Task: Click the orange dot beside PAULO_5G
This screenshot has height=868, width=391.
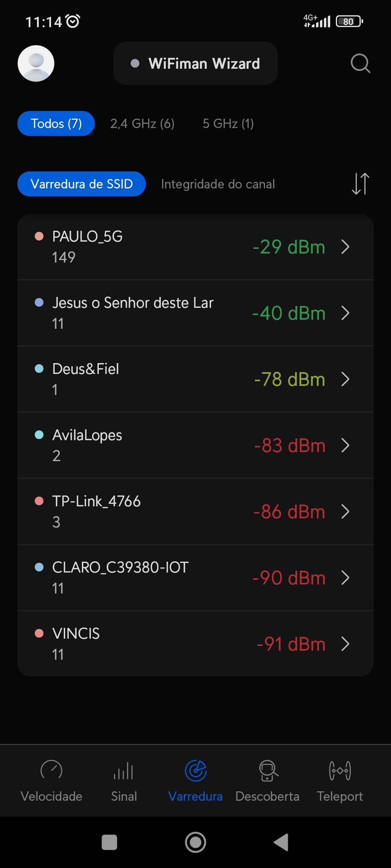Action: click(39, 237)
